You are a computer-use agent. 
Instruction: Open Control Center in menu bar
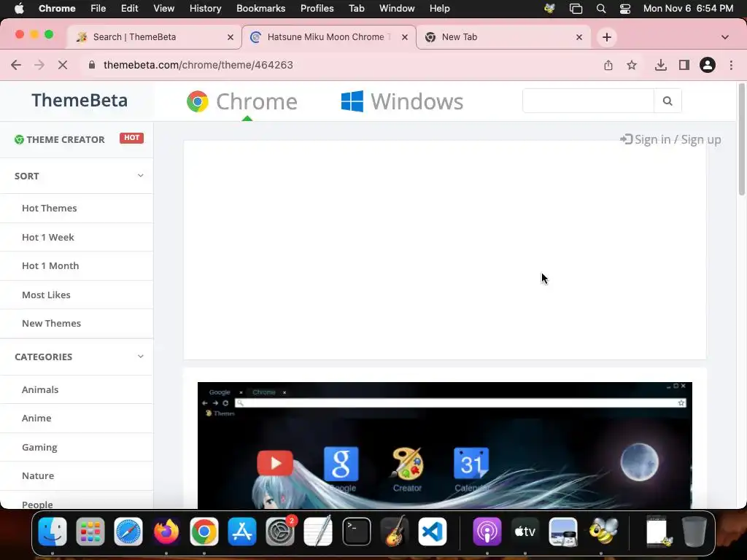pos(625,9)
